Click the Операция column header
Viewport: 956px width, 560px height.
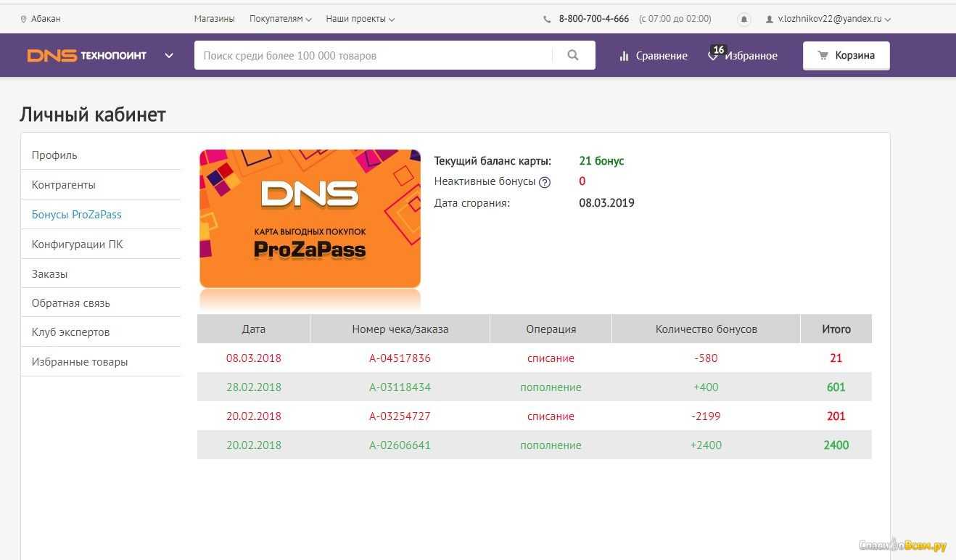[551, 329]
